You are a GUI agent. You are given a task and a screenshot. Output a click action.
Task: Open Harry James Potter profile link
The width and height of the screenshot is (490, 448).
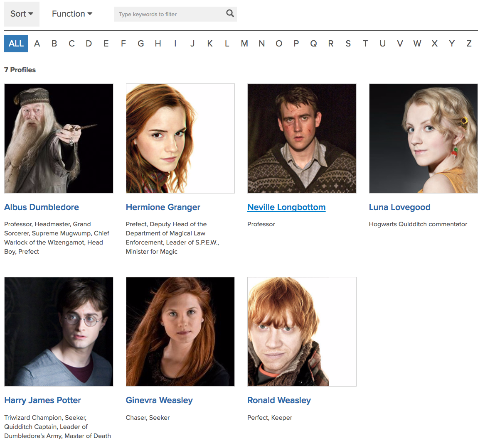coord(42,400)
